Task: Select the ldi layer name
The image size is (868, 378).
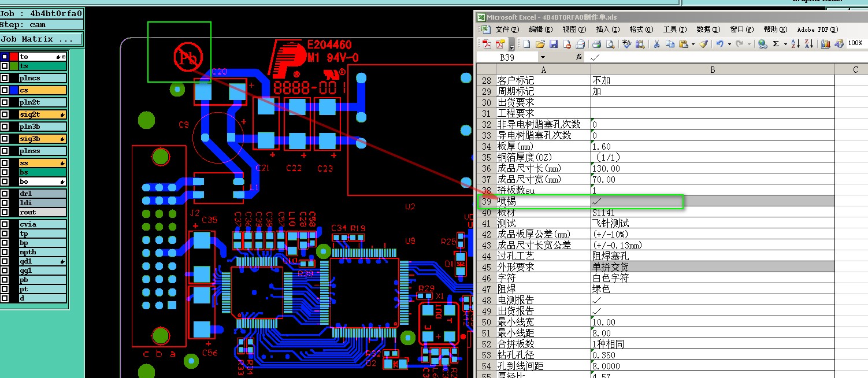Action: (42, 203)
